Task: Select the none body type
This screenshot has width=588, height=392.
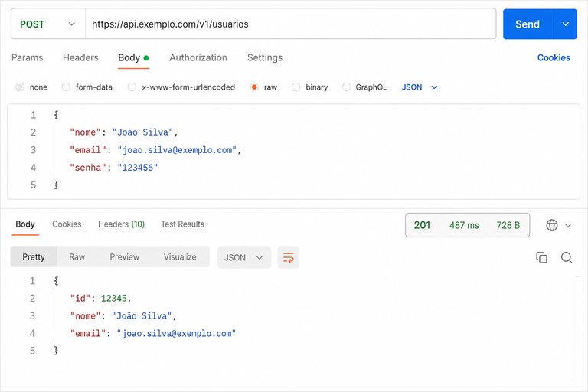Action: pos(20,87)
